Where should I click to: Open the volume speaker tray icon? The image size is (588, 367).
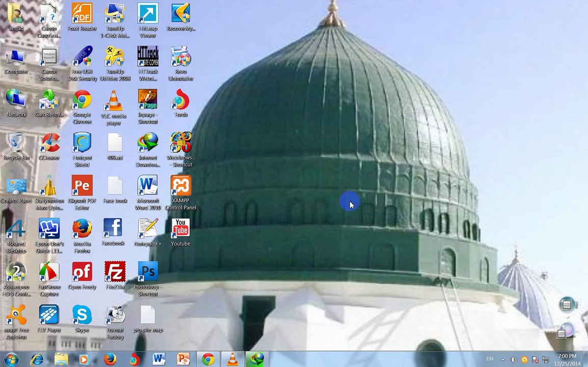tap(514, 359)
